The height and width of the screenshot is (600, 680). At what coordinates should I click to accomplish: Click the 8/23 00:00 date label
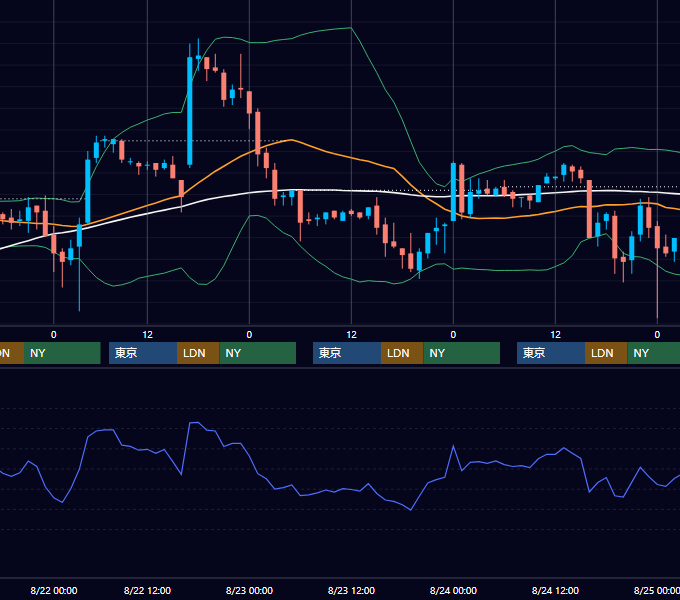249,590
